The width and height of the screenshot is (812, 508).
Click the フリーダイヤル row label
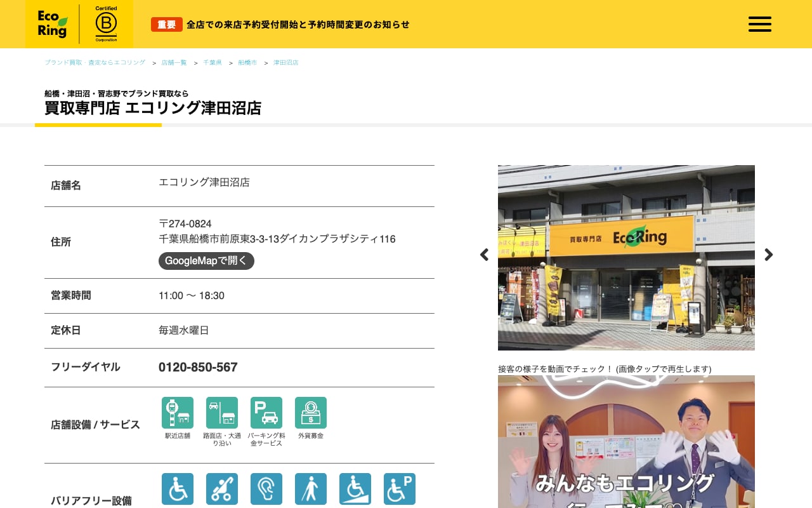(86, 367)
